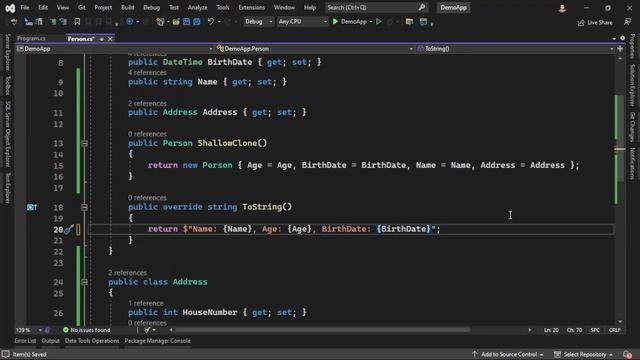This screenshot has width=640, height=360.
Task: Open the ToString() member dropdown
Action: [x=515, y=49]
